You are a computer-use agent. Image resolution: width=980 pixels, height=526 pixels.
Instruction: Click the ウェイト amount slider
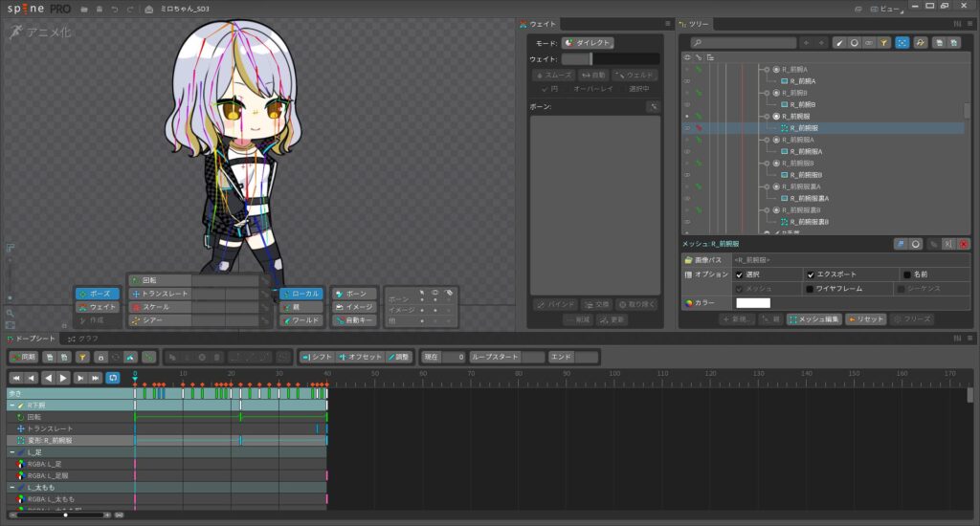point(610,58)
